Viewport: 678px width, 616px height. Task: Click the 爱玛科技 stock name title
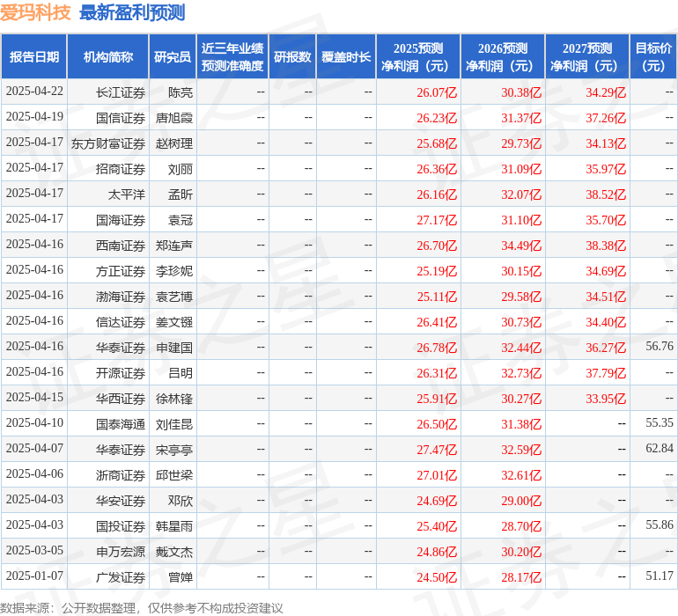pos(35,12)
